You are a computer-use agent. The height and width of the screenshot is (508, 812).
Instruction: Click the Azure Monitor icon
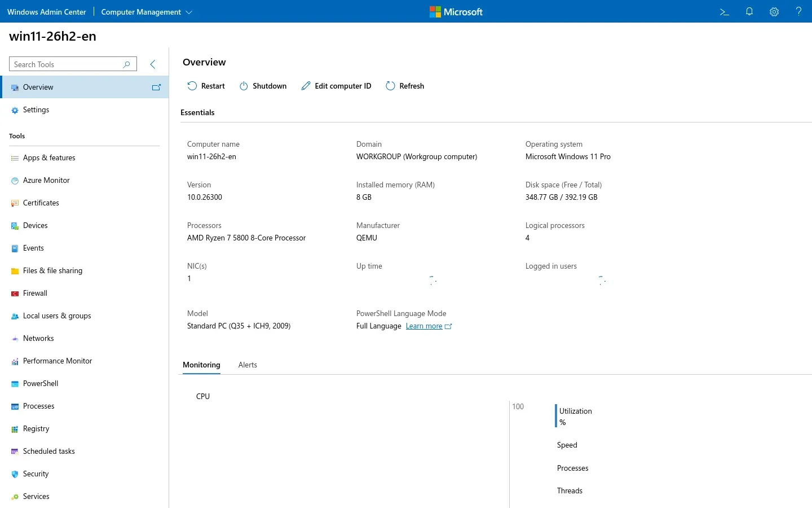pos(15,181)
